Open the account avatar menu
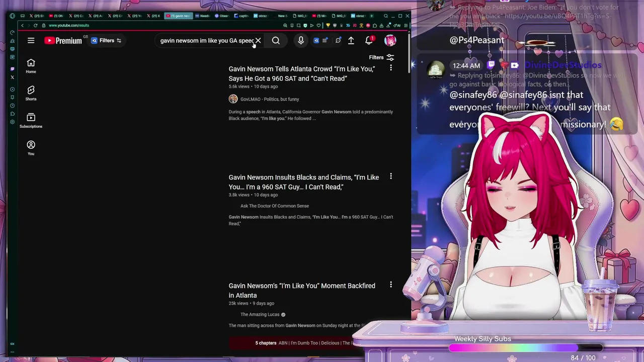Image resolution: width=644 pixels, height=362 pixels. click(x=390, y=41)
